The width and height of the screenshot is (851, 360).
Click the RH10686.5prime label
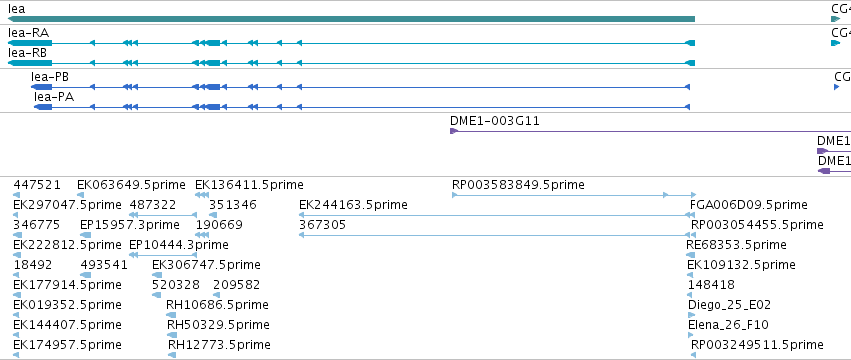tap(217, 305)
